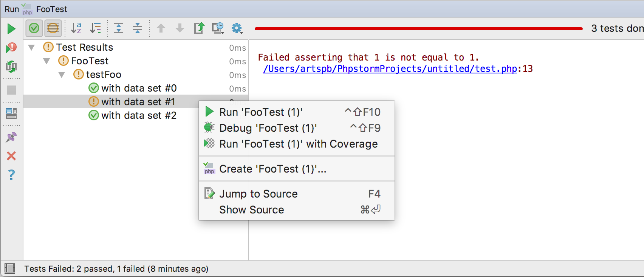Click warning icon on Test Results row
This screenshot has height=277, width=644.
[x=48, y=47]
